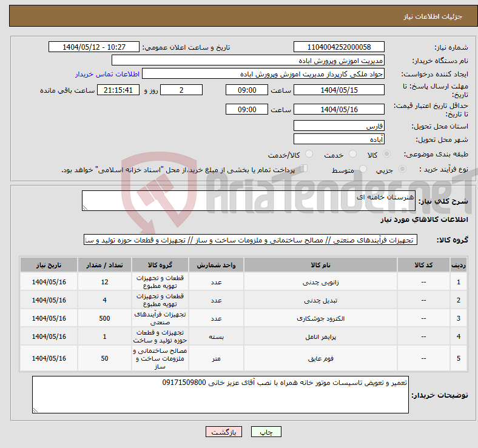Click the پرایمر انامل item name
Image resolution: width=478 pixels, height=448 pixels.
(x=320, y=337)
